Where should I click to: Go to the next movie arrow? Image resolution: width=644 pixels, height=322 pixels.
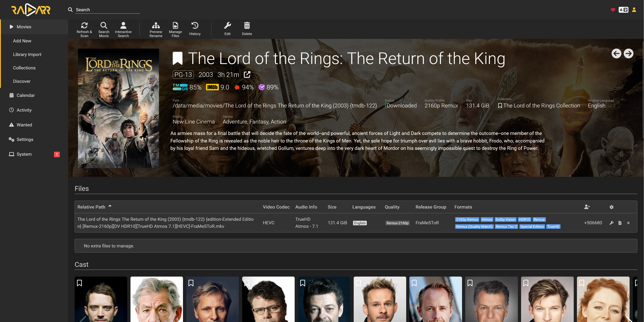[x=629, y=53]
